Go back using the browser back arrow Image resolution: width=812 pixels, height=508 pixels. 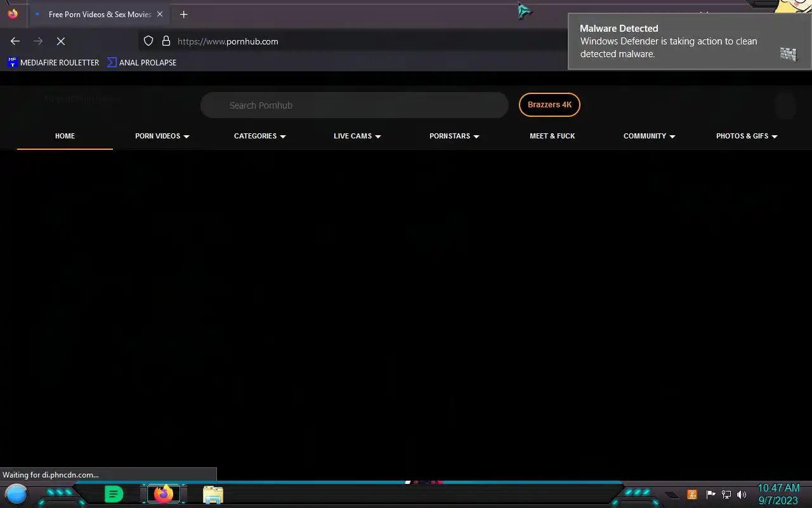tap(15, 41)
